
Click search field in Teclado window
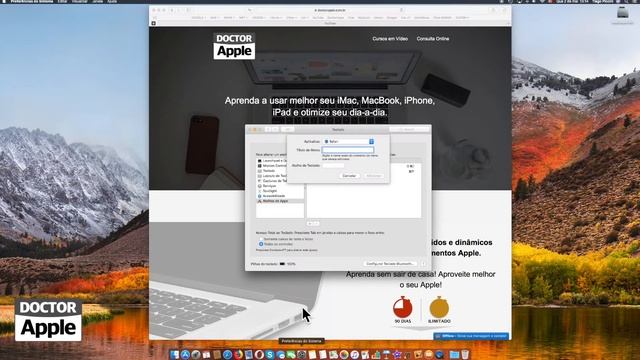(409, 129)
